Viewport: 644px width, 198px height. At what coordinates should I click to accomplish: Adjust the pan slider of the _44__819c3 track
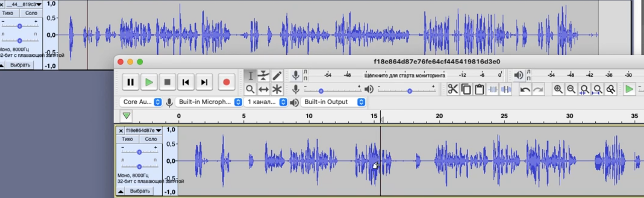pyautogui.click(x=20, y=40)
